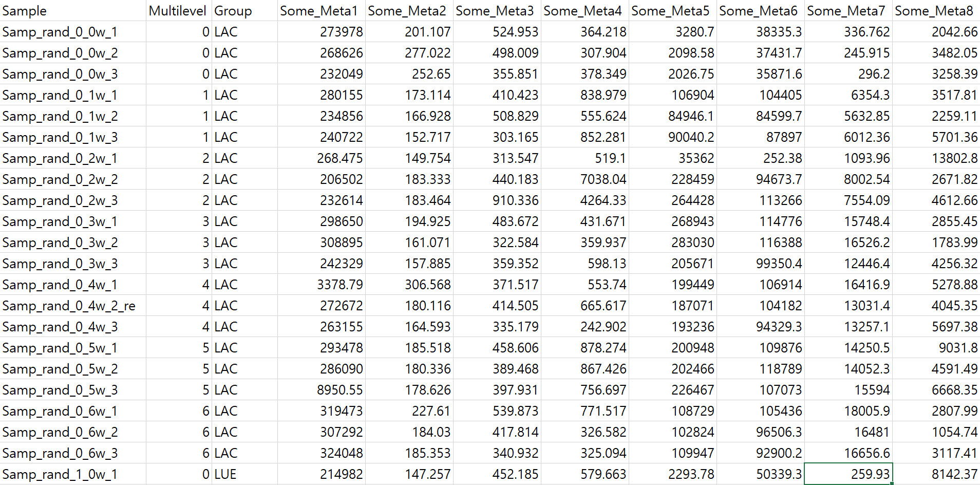This screenshot has height=485, width=980.
Task: Click Some_Meta5 value 283030
Action: (673, 242)
